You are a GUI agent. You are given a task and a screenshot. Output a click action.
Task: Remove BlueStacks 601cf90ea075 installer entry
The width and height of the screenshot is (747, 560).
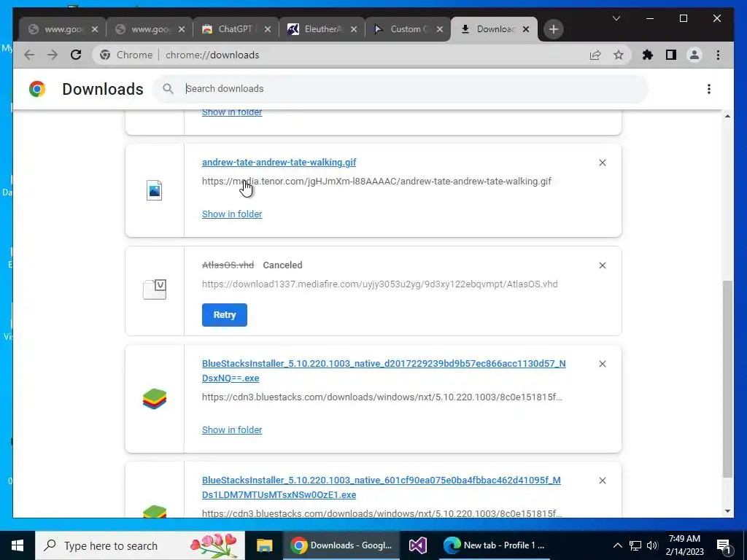(602, 481)
